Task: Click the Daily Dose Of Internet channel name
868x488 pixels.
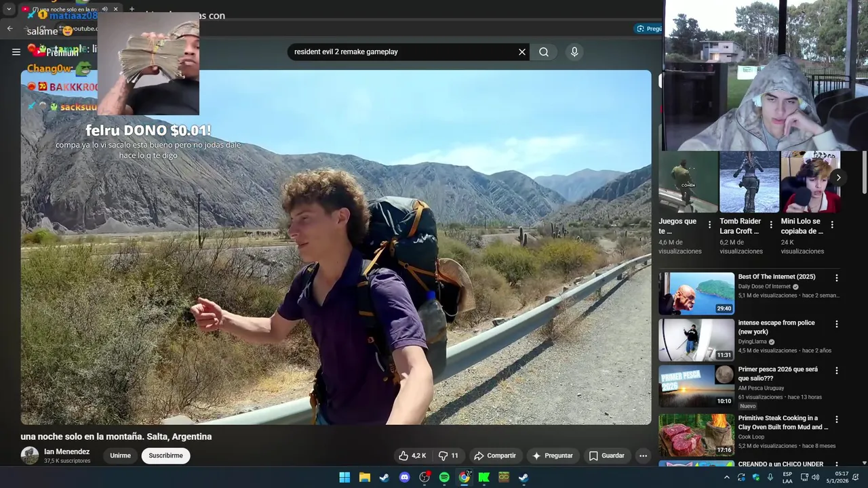Action: (x=765, y=287)
